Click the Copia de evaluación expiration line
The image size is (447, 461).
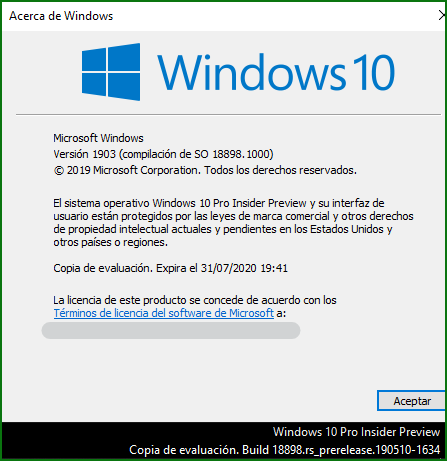click(x=170, y=268)
